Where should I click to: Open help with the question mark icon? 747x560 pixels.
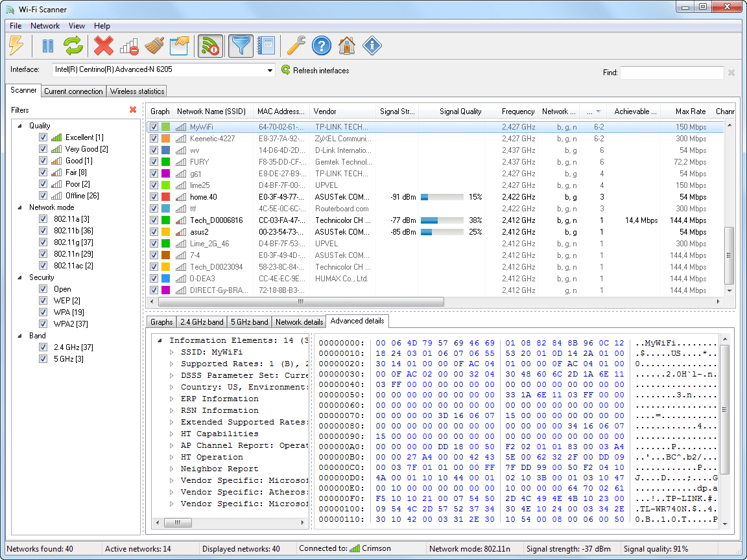[322, 45]
